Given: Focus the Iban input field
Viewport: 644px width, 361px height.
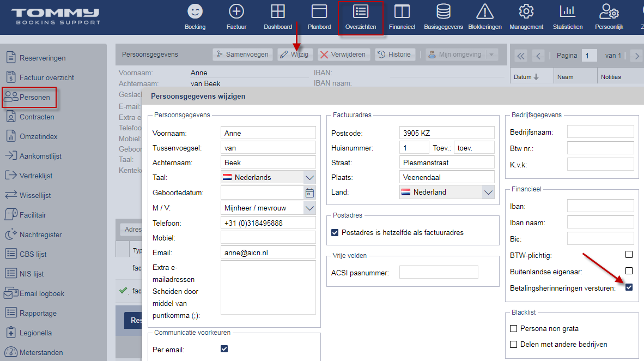Looking at the screenshot, I should (x=600, y=206).
